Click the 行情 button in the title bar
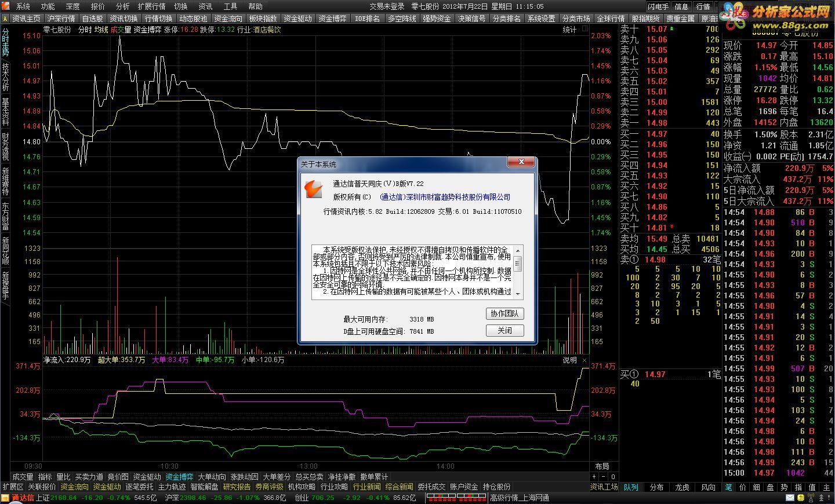Screen dimensions: 835x504 [x=703, y=6]
